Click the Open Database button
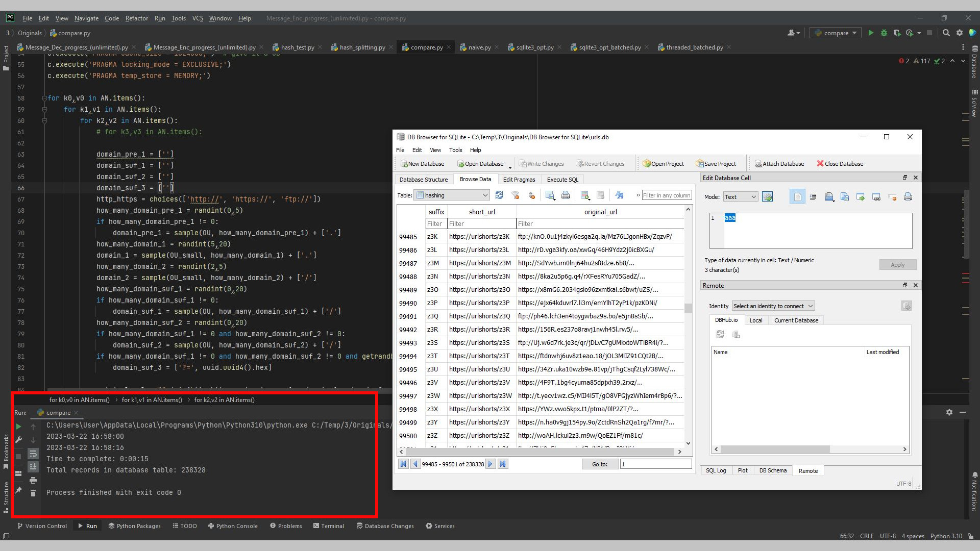The width and height of the screenshot is (980, 551). coord(480,164)
